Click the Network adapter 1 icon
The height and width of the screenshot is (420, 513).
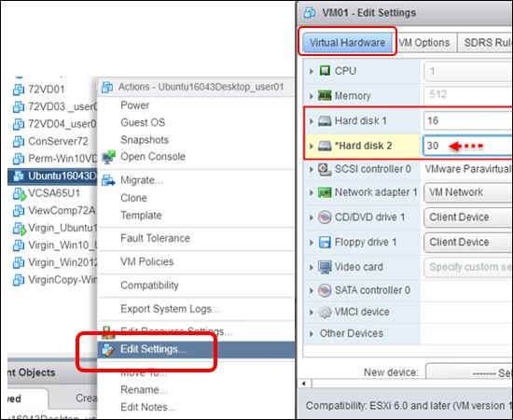pos(325,192)
